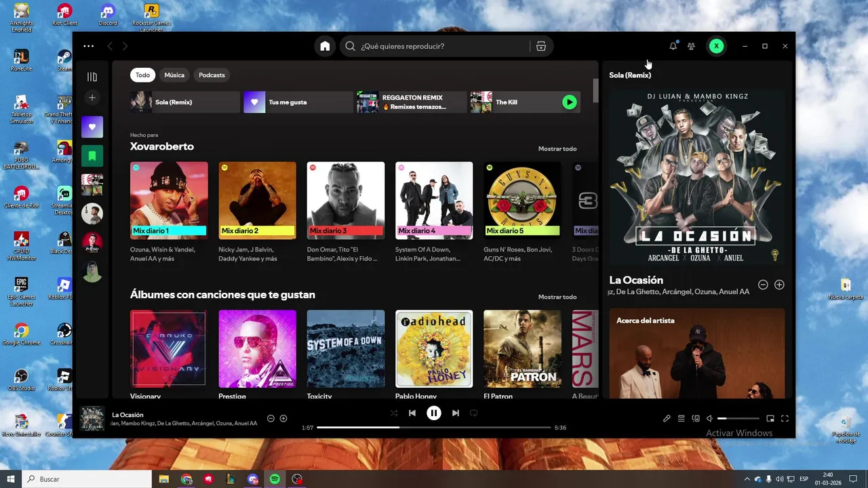Select the Todo filter chip
This screenshot has width=868, height=488.
click(142, 75)
